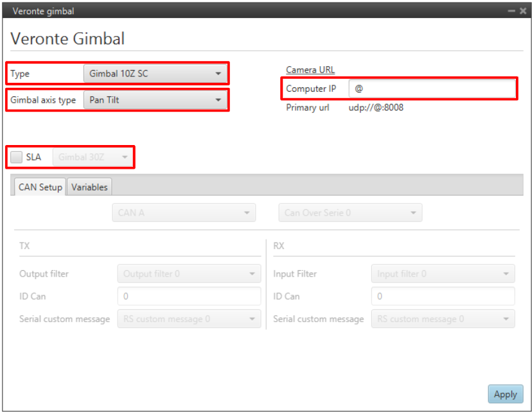
Task: Switch to the CAN Setup tab
Action: (40, 187)
